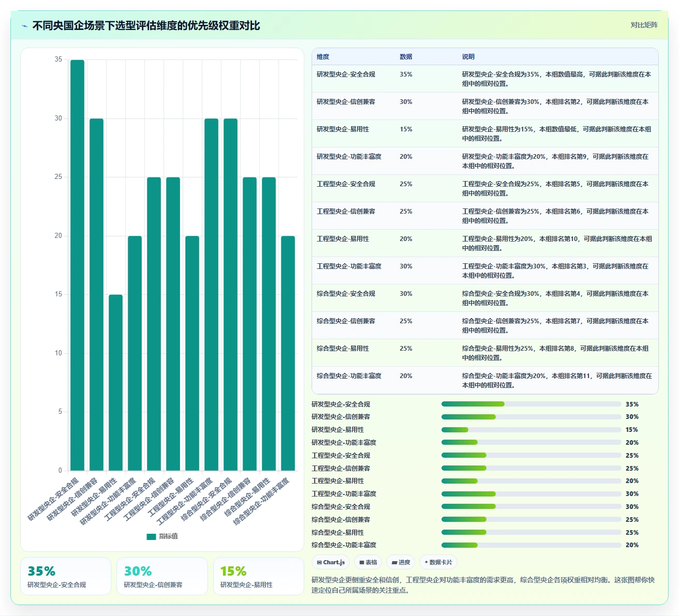Click the 35% value in the table's 数据 column

tap(406, 74)
